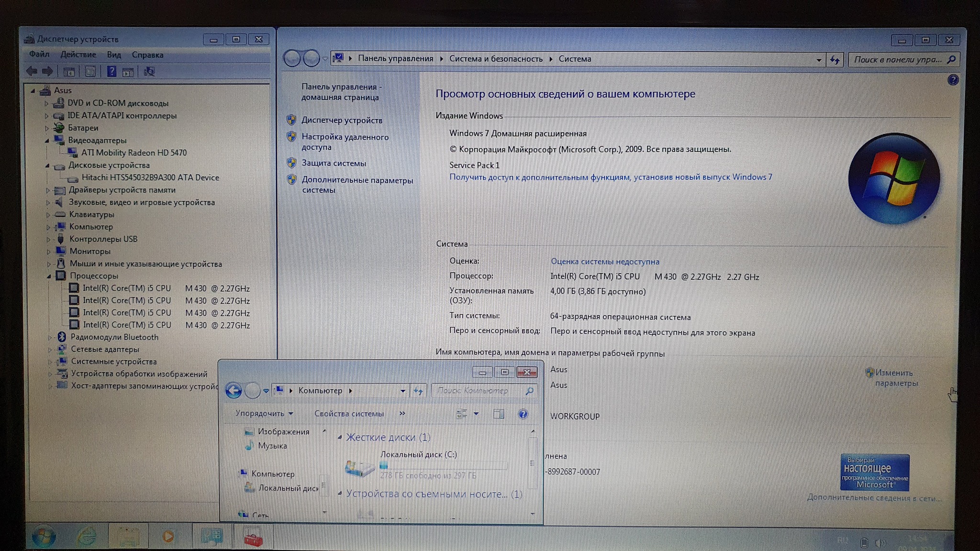Viewport: 980px width, 551px height.
Task: Click the scan for hardware changes icon
Action: pyautogui.click(x=149, y=72)
